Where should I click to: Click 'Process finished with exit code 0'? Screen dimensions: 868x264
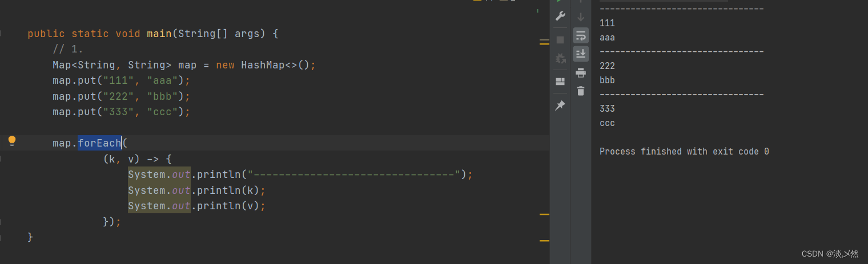(x=684, y=152)
